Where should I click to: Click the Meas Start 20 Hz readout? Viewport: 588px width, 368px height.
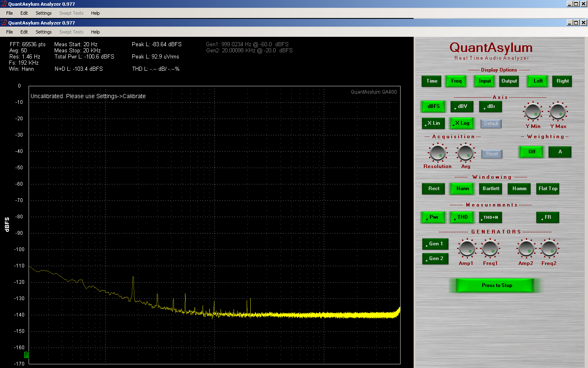76,44
